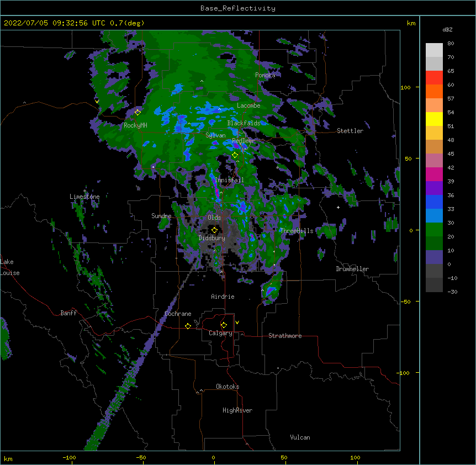Click the Base_Reflectivity title text
The image size is (476, 465).
[238, 8]
